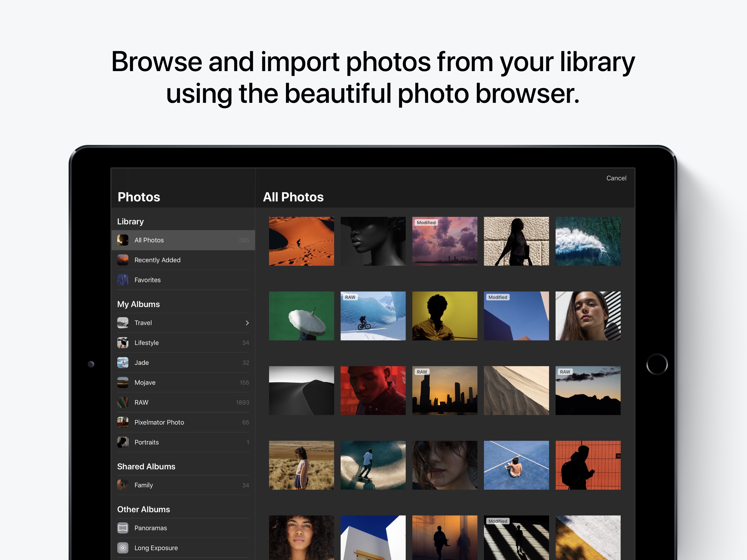Click the Lifestyle album thumbnail icon
747x560 pixels.
point(122,343)
